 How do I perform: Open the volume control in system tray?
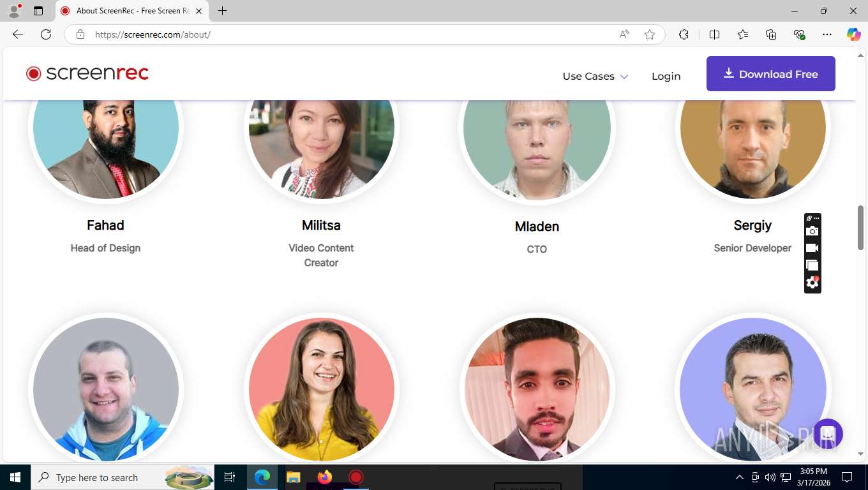pos(769,477)
